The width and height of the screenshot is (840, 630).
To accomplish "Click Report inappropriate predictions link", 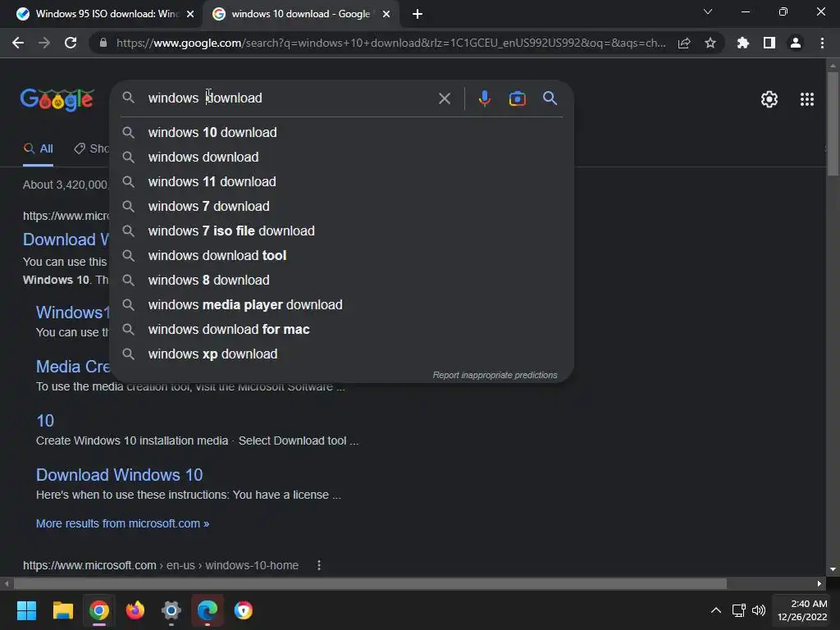I will (x=495, y=375).
